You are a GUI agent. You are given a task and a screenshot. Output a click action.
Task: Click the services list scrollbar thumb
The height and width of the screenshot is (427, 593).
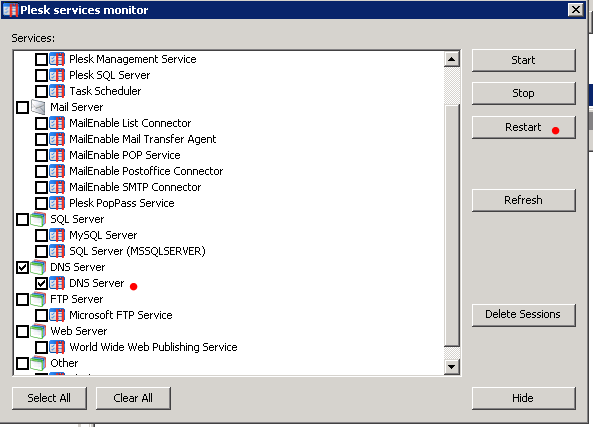click(x=452, y=225)
